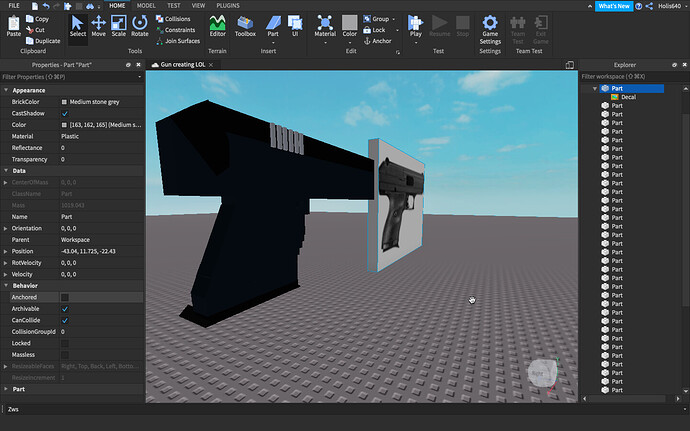The height and width of the screenshot is (431, 690).
Task: Open the FILE menu
Action: click(x=14, y=6)
